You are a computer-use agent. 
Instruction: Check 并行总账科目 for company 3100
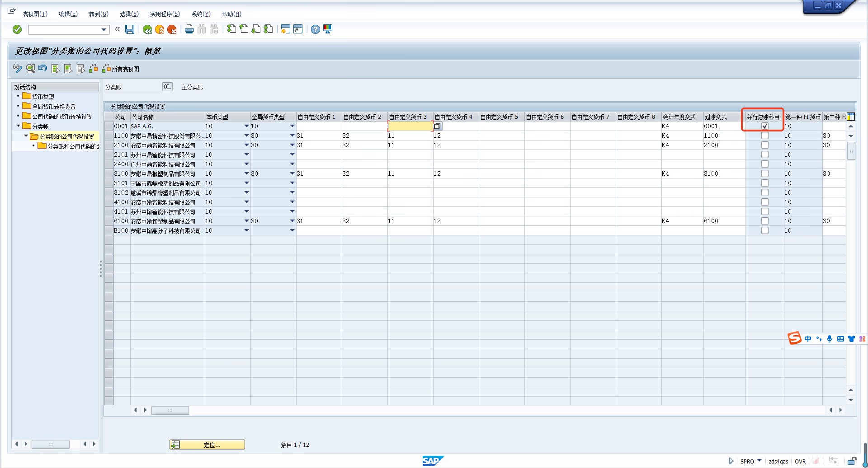[765, 173]
